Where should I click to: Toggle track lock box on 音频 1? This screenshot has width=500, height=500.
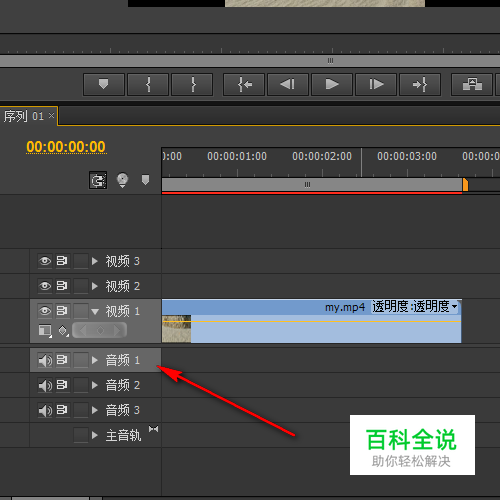(81, 360)
